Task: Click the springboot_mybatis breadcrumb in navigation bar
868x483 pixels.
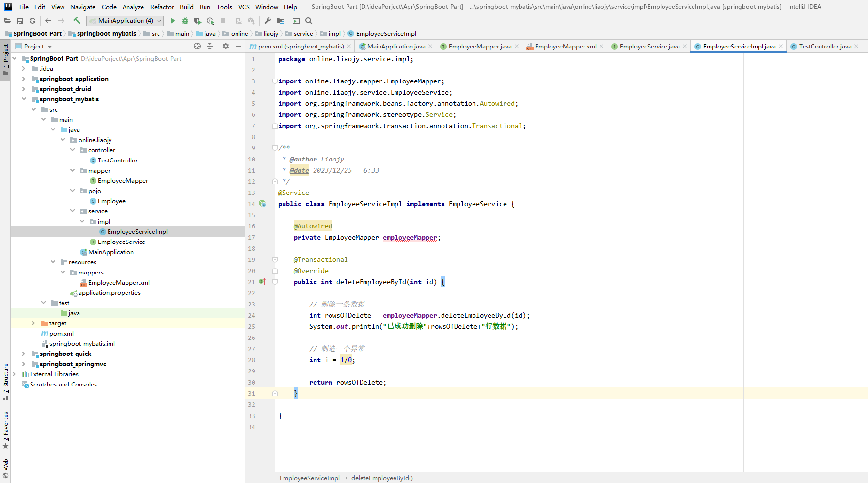Action: tap(106, 34)
